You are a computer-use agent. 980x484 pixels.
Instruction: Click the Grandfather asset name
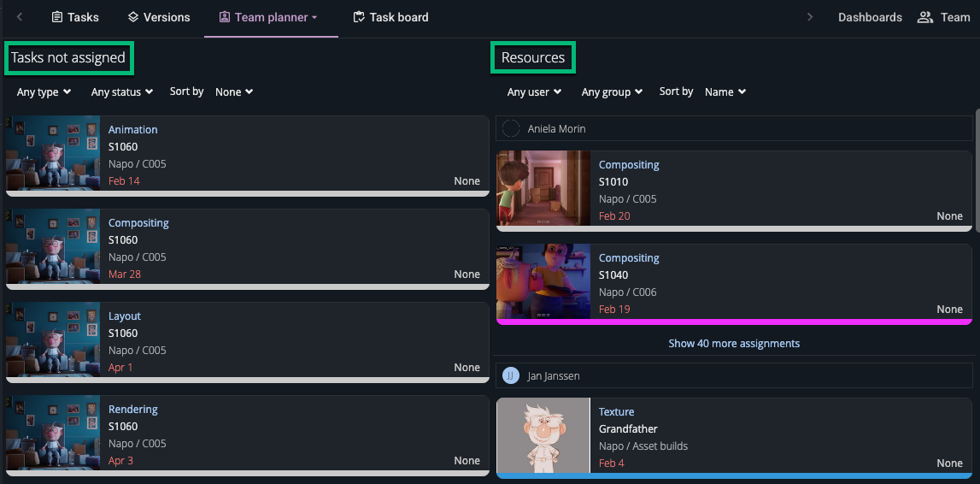coord(628,429)
